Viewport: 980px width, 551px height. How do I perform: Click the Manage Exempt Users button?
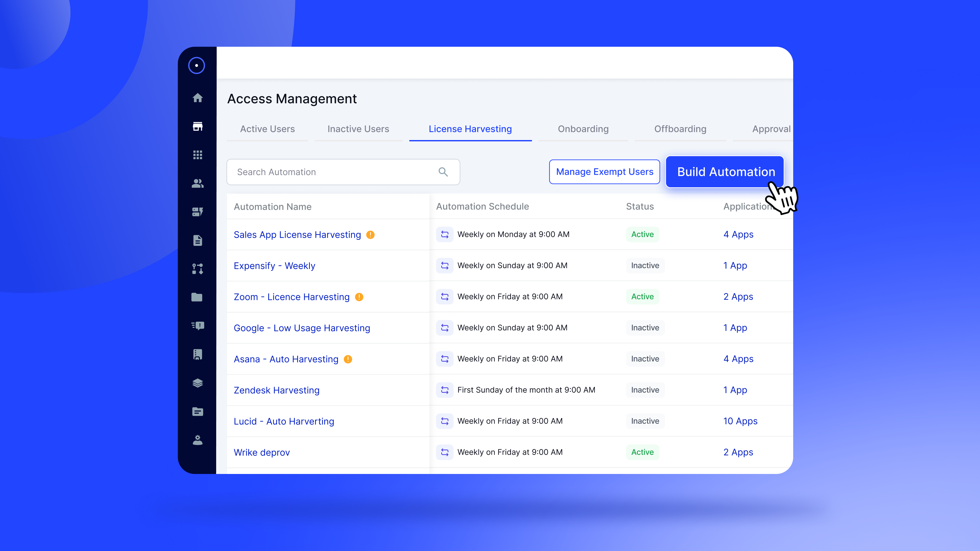(x=605, y=172)
